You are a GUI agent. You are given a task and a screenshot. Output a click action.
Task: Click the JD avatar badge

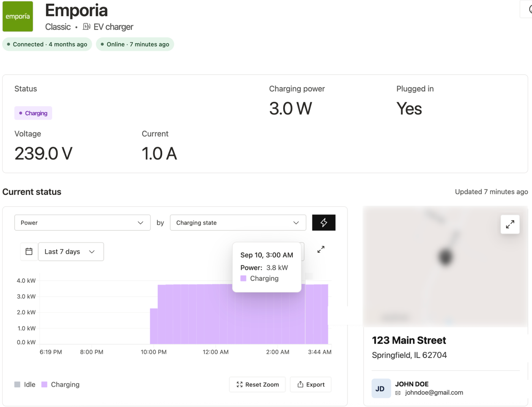click(381, 388)
